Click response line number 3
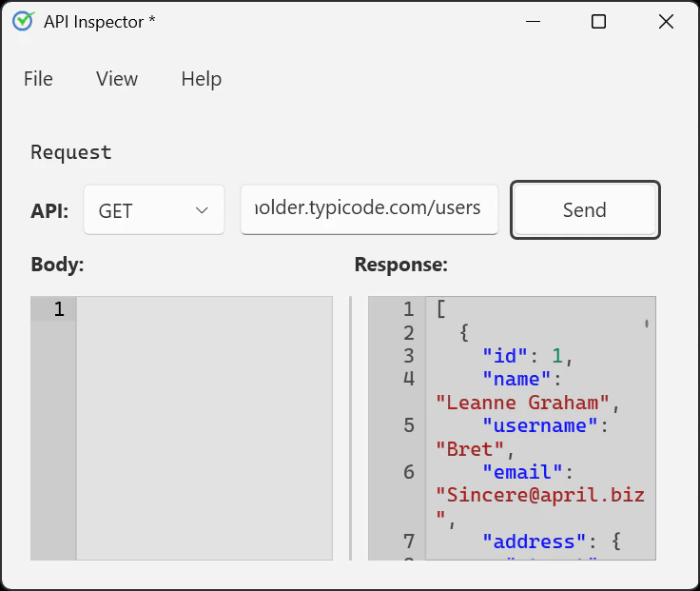The image size is (700, 591). [x=409, y=356]
